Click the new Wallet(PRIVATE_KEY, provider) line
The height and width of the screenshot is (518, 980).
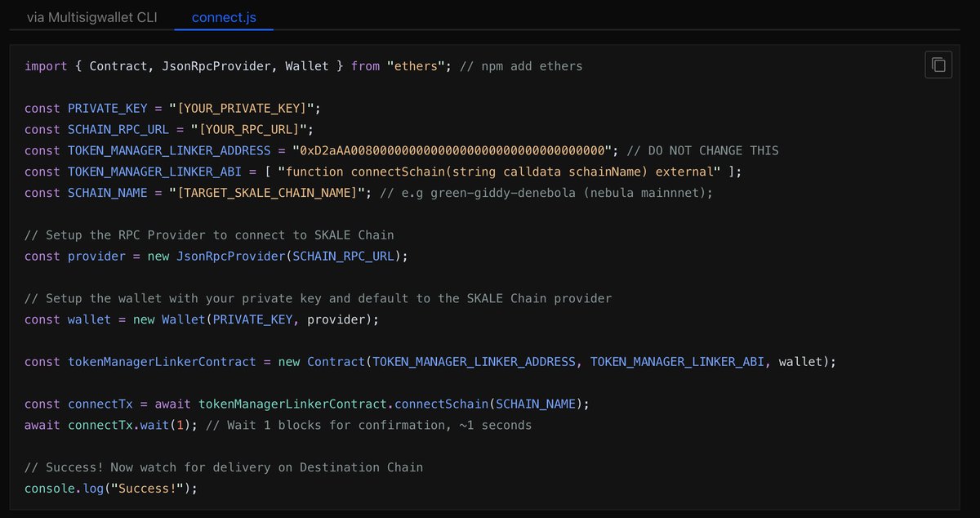[202, 319]
